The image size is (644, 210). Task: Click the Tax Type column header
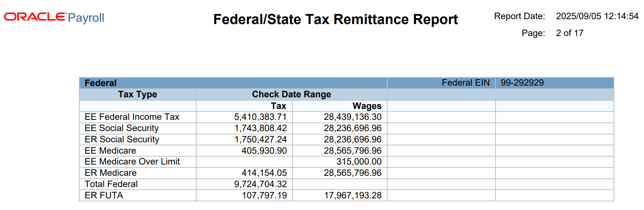coord(137,94)
